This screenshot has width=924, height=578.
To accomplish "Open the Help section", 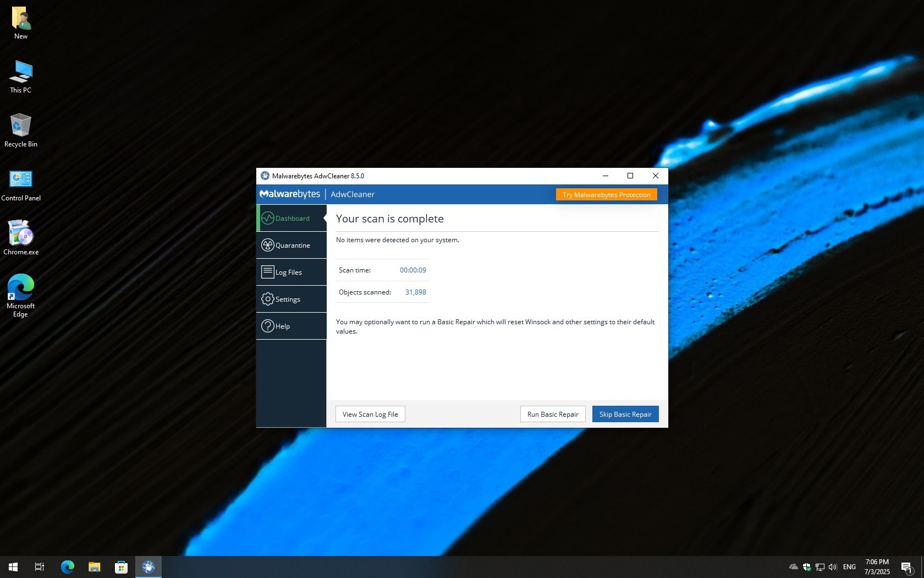I will tap(291, 326).
